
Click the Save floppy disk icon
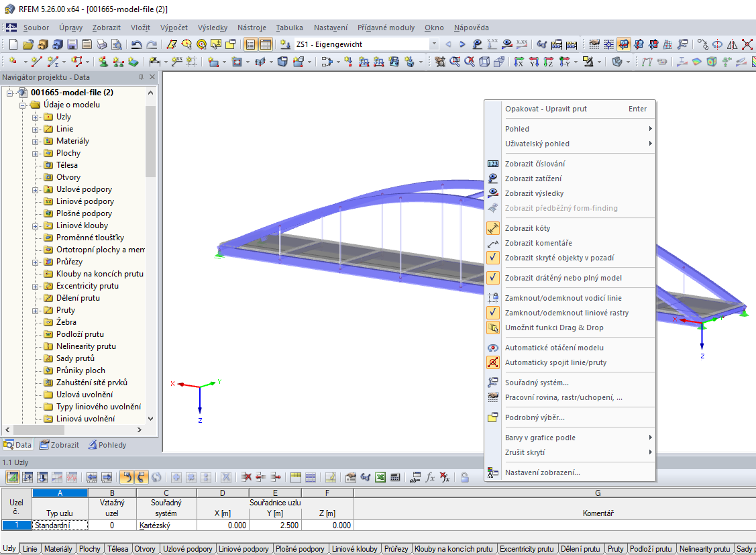[x=72, y=44]
